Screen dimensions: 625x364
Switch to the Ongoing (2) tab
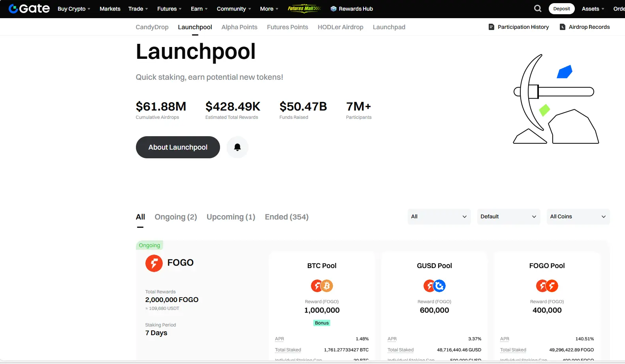[x=176, y=217]
